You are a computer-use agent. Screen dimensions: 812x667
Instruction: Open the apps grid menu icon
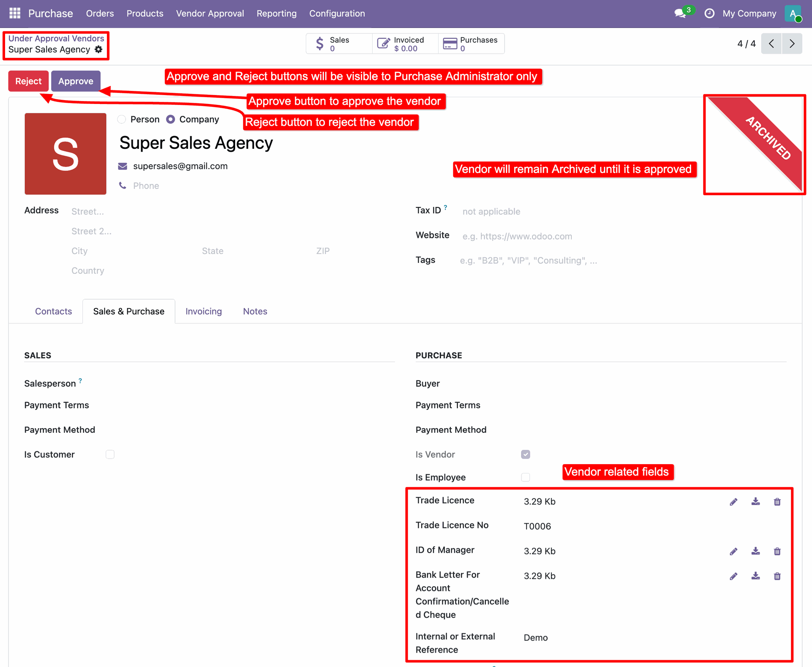[x=15, y=13]
